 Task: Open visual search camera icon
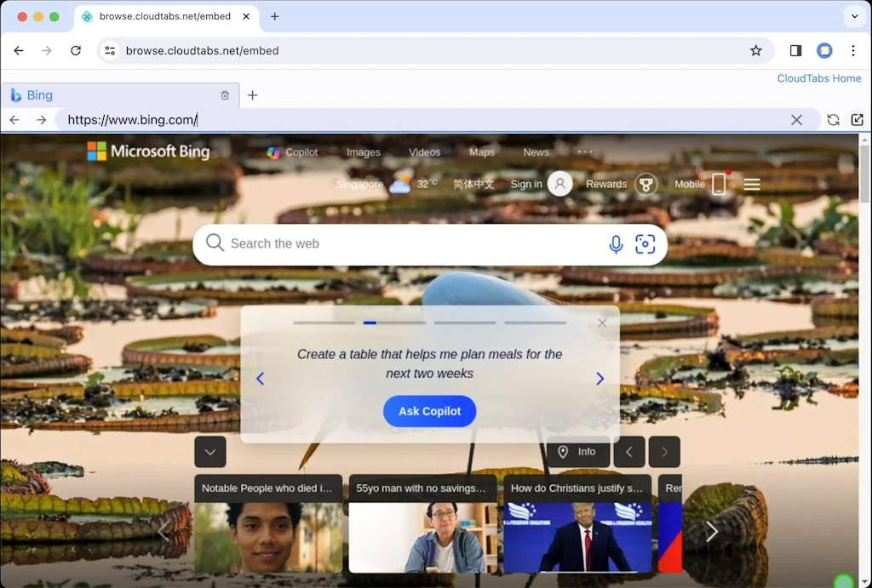645,244
